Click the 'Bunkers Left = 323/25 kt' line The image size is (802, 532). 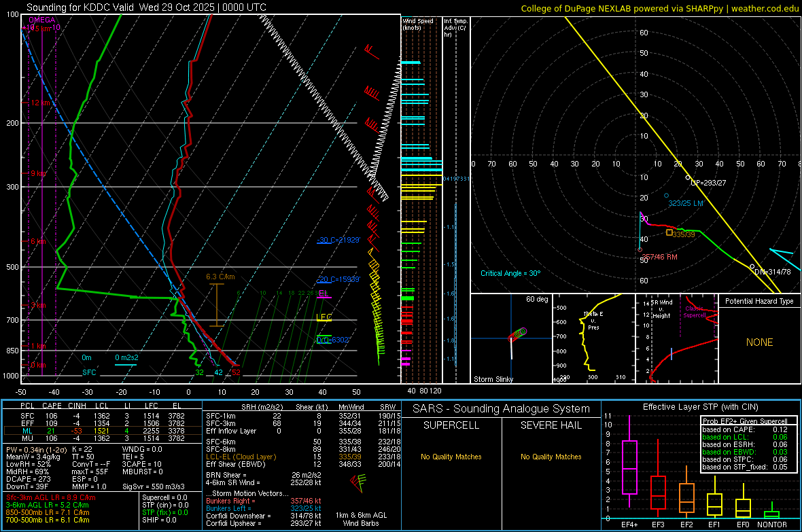(x=264, y=508)
